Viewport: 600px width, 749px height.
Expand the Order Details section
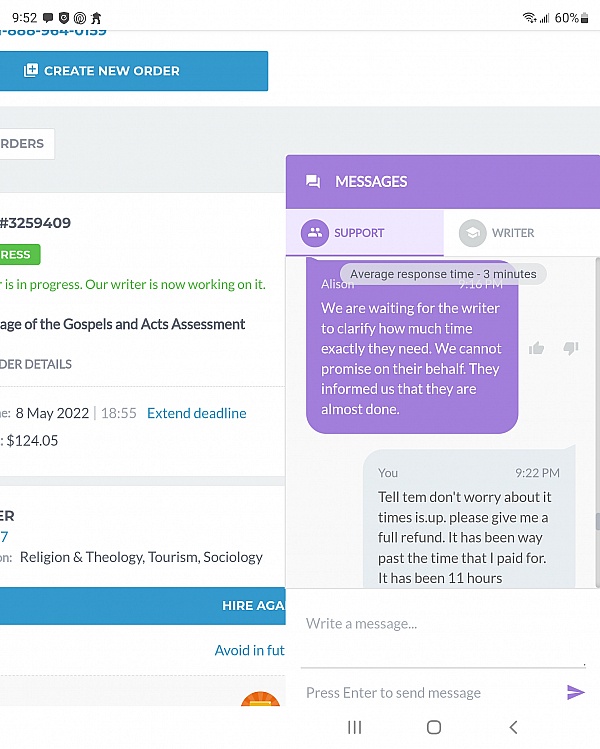pyautogui.click(x=36, y=364)
